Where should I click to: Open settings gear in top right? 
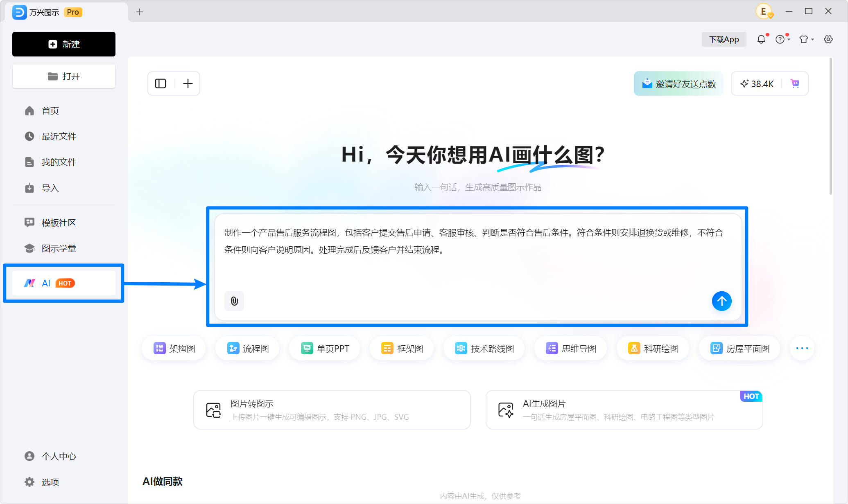point(828,39)
